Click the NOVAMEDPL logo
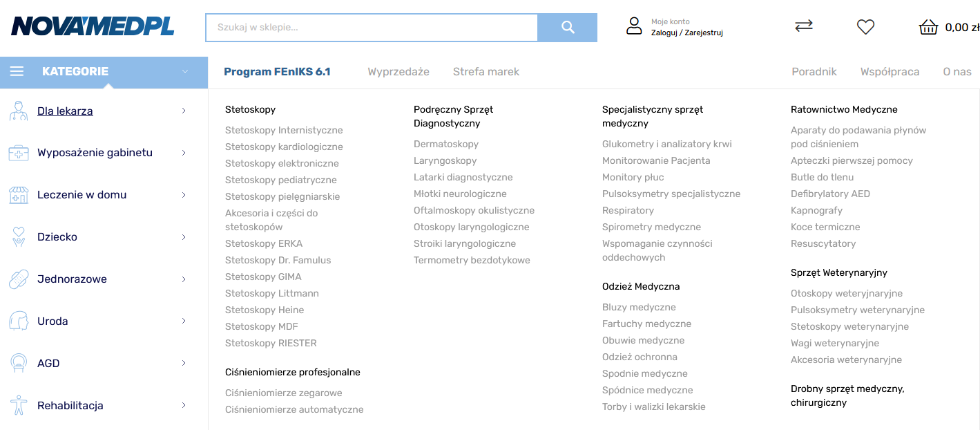980x430 pixels. click(93, 27)
